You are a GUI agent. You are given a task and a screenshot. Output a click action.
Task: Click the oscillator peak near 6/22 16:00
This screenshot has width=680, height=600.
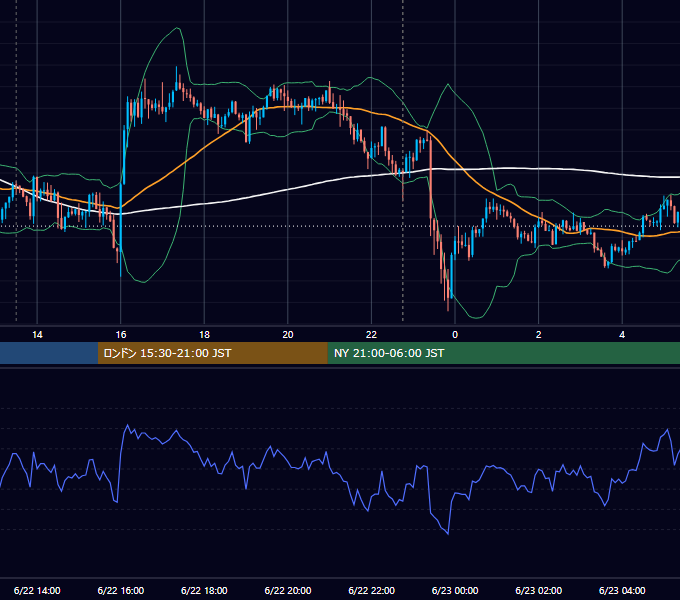tap(127, 425)
